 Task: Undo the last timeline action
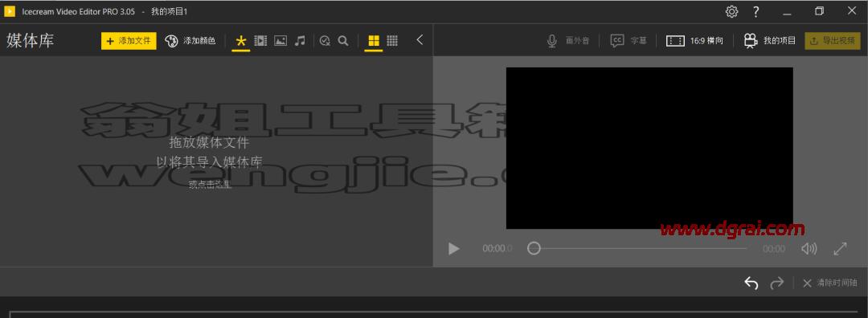coord(751,283)
